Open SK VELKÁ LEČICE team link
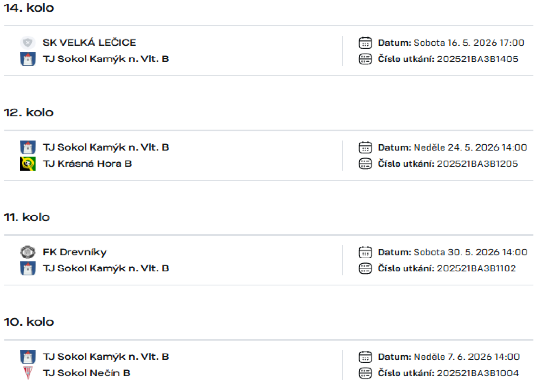This screenshot has height=392, width=548. (x=89, y=43)
